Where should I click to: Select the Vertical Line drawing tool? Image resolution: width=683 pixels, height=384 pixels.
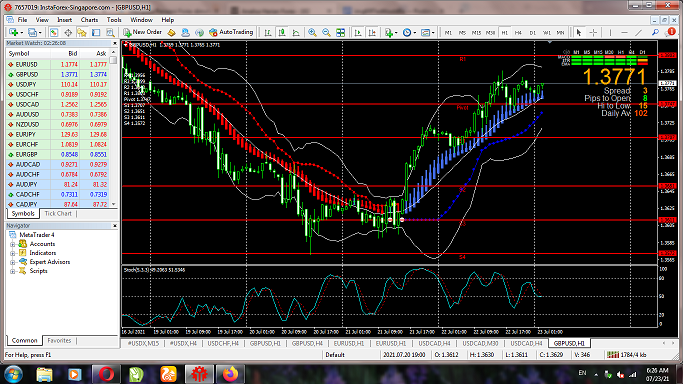(x=610, y=32)
